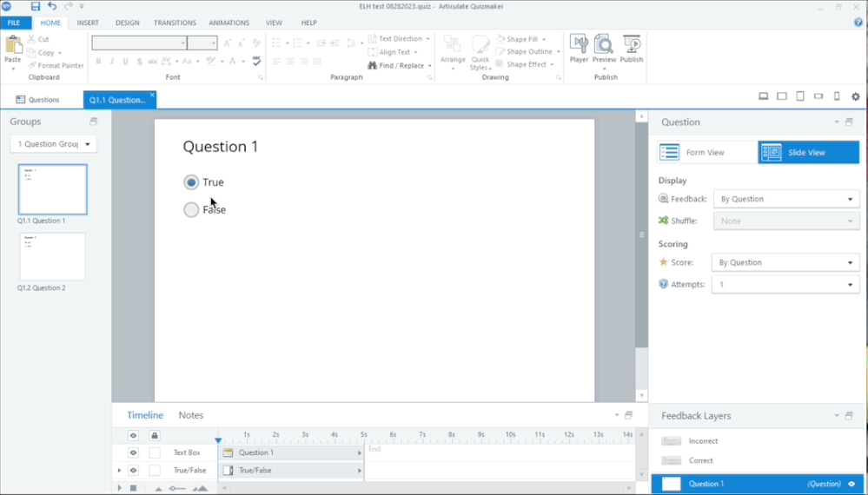
Task: Select the True radio button
Action: pos(191,182)
